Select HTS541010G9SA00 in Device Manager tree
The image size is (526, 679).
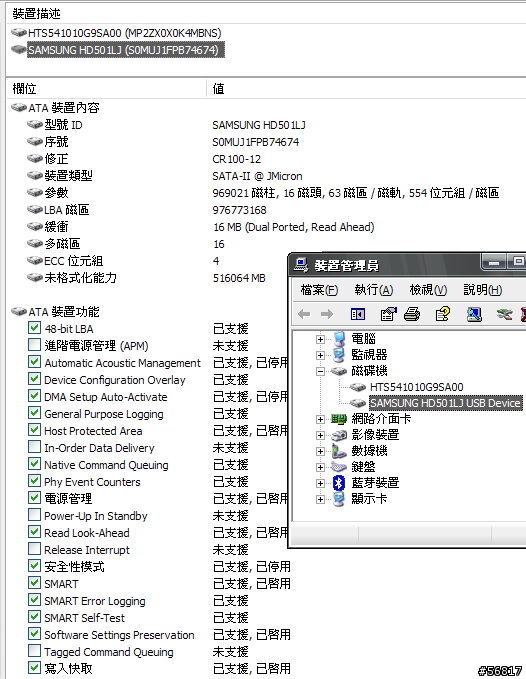[x=416, y=387]
